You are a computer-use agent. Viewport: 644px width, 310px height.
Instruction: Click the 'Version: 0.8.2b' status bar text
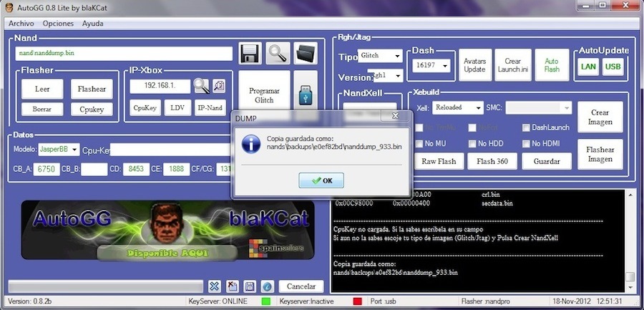tap(30, 301)
